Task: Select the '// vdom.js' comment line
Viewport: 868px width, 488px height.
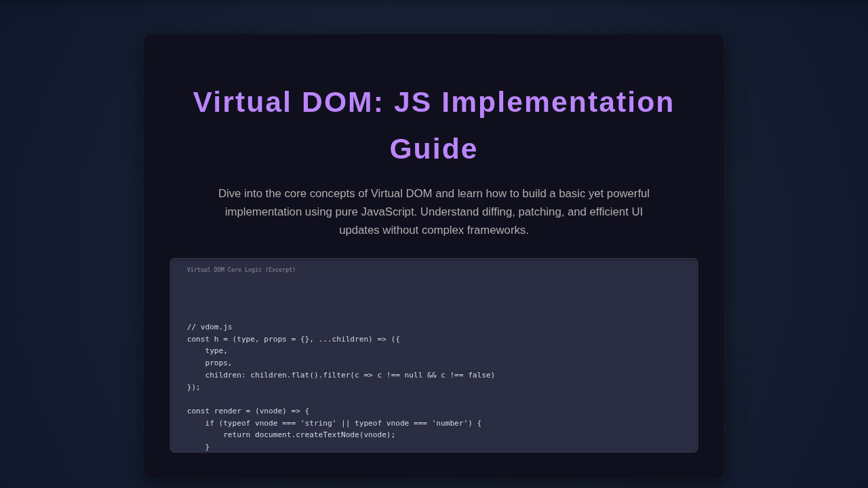Action: coord(209,327)
